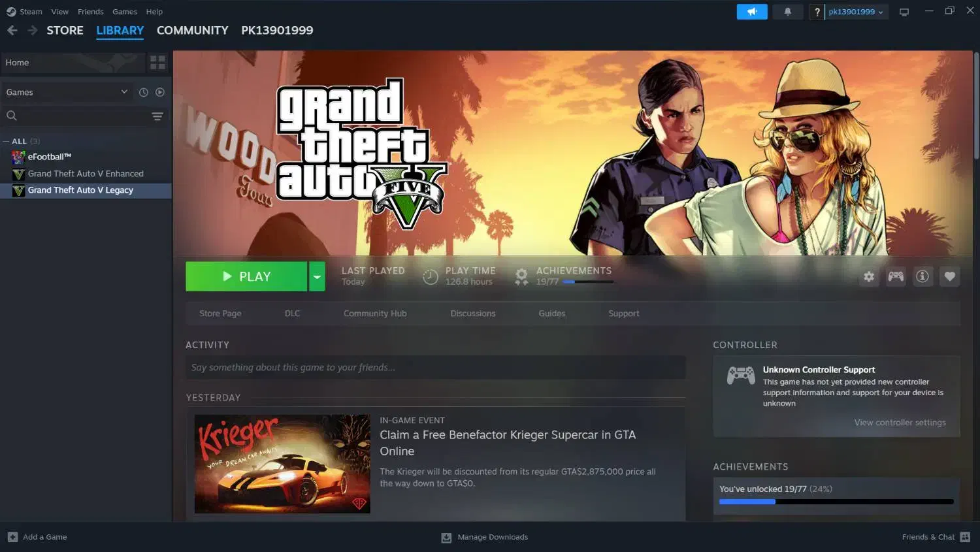Click the search magnifier in the sidebar
The image size is (980, 552).
tap(11, 116)
